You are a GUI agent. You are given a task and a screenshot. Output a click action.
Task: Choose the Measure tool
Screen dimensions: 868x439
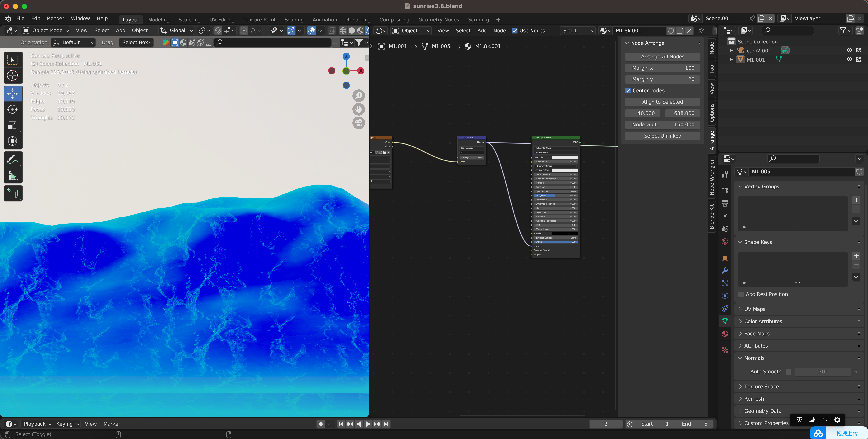click(x=13, y=175)
